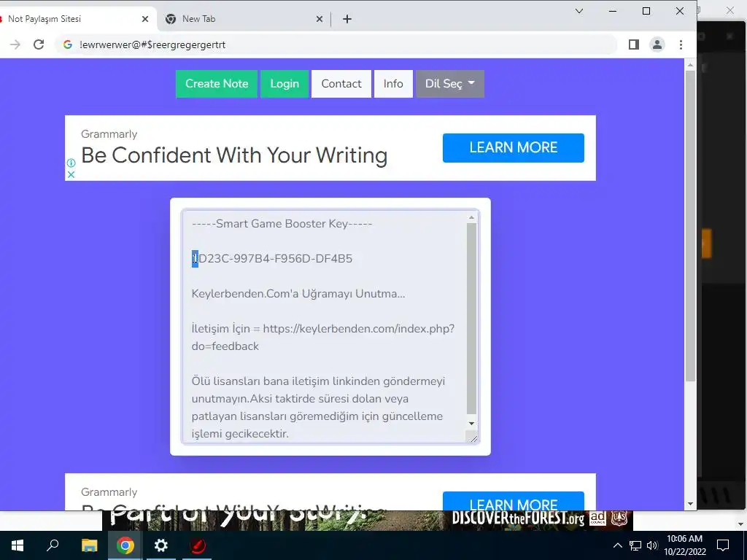Open the red app icon on taskbar
Viewport: 747px width, 560px height.
click(x=197, y=545)
